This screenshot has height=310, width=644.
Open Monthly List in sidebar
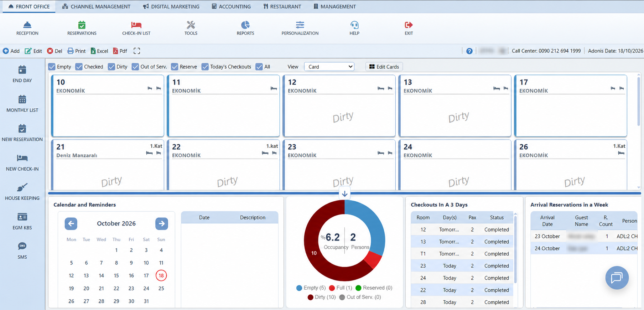[22, 104]
